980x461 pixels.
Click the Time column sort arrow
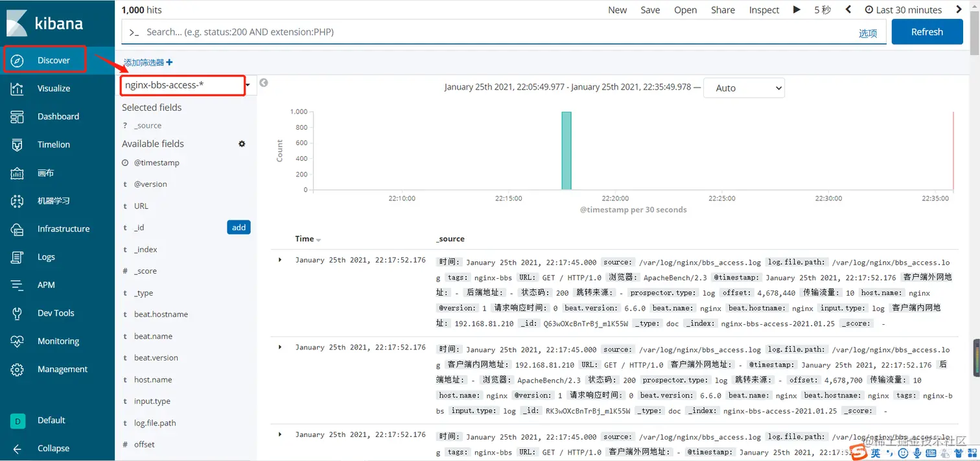pos(318,240)
